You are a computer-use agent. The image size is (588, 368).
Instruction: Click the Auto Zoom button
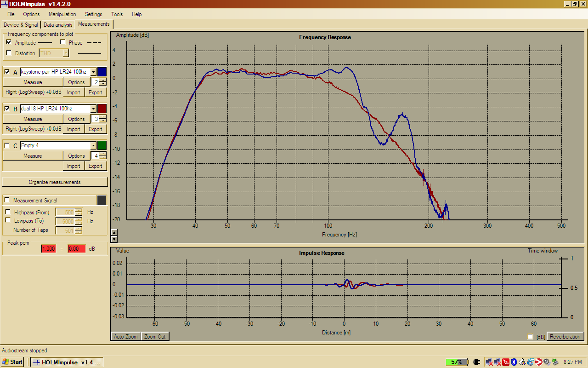coord(126,337)
